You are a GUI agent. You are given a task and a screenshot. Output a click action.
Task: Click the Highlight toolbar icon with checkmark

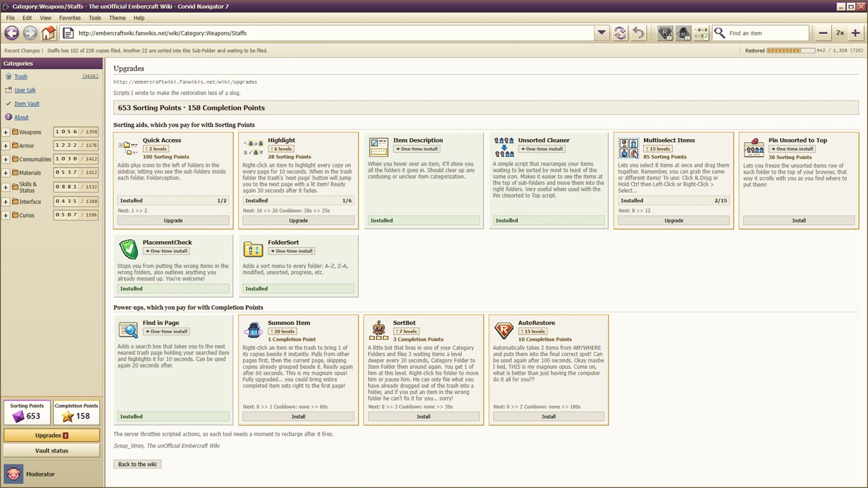tap(701, 33)
